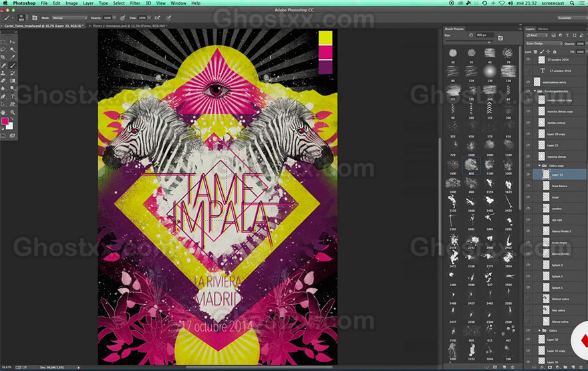Open the Window menu
Viewport: 588px width, 371px height.
point(178,3)
